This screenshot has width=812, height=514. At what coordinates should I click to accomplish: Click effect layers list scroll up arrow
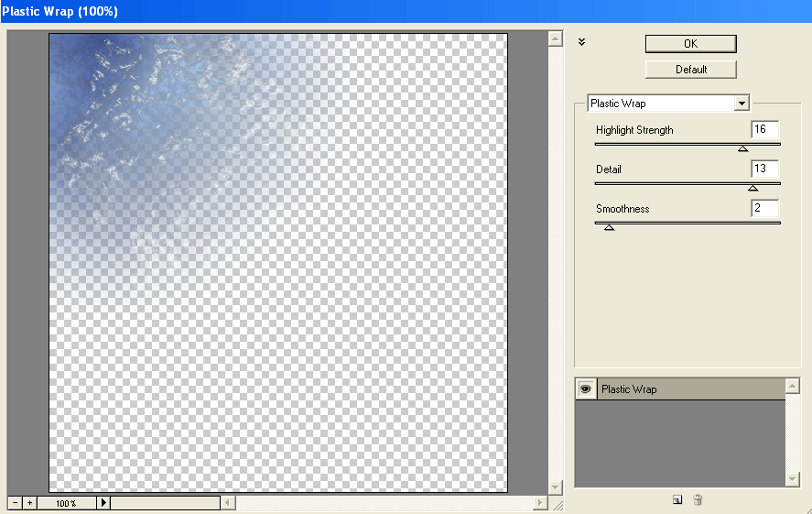[793, 386]
